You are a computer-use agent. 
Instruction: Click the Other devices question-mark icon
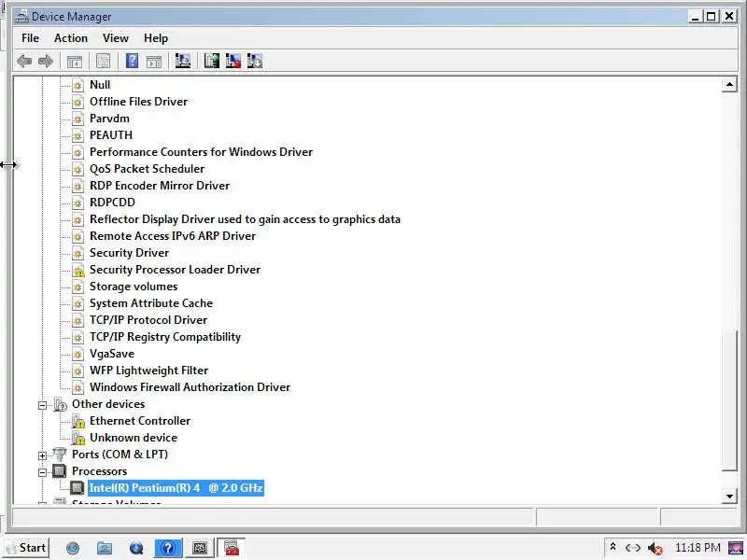point(60,404)
